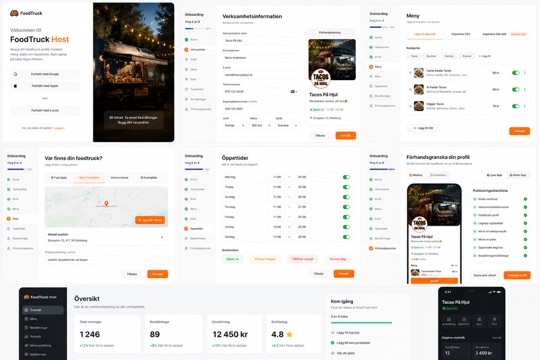Image resolution: width=540 pixels, height=360 pixels.
Task: Tap the second quick-action icon in mobile app
Action: pyautogui.click(x=464, y=321)
